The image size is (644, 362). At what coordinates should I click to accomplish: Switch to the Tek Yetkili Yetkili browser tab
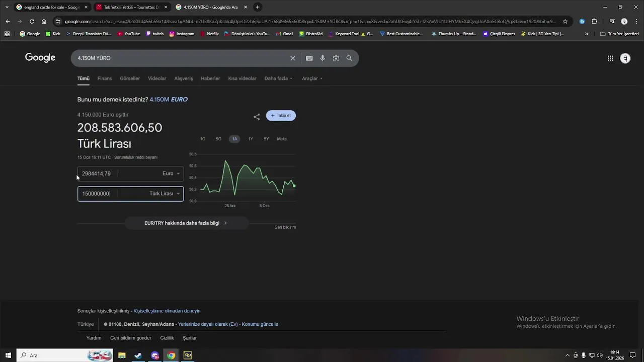click(x=132, y=7)
